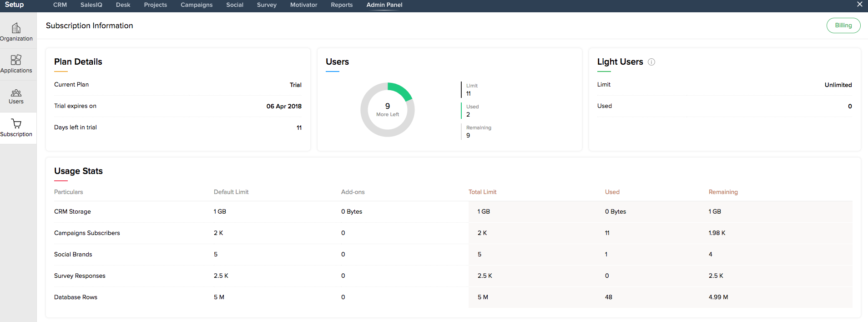This screenshot has height=322, width=868.
Task: Click the 'Social Brands' row label
Action: point(73,255)
